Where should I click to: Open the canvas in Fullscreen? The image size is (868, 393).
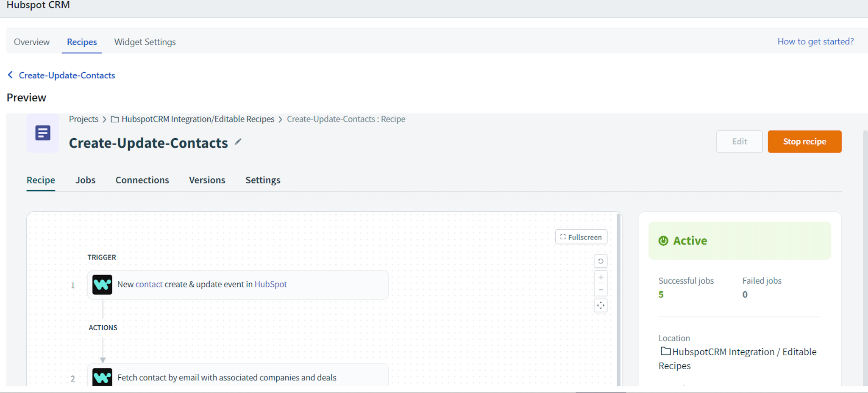click(581, 237)
